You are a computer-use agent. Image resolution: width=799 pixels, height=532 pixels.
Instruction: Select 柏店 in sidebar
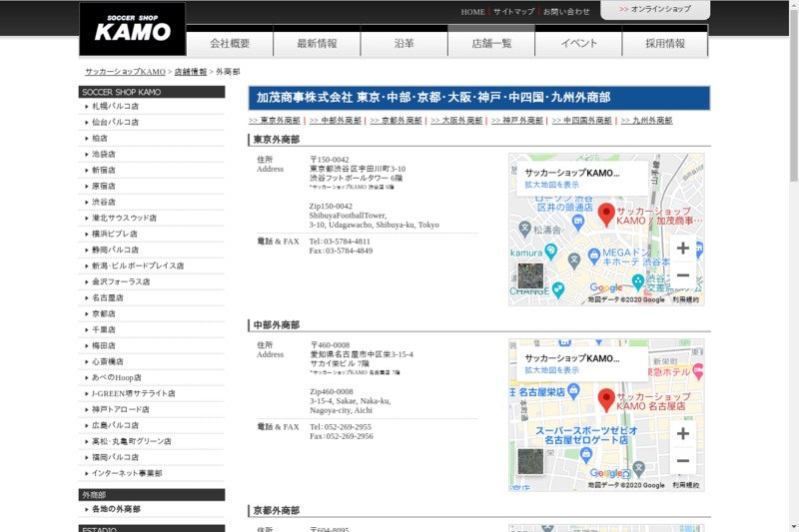pyautogui.click(x=99, y=138)
